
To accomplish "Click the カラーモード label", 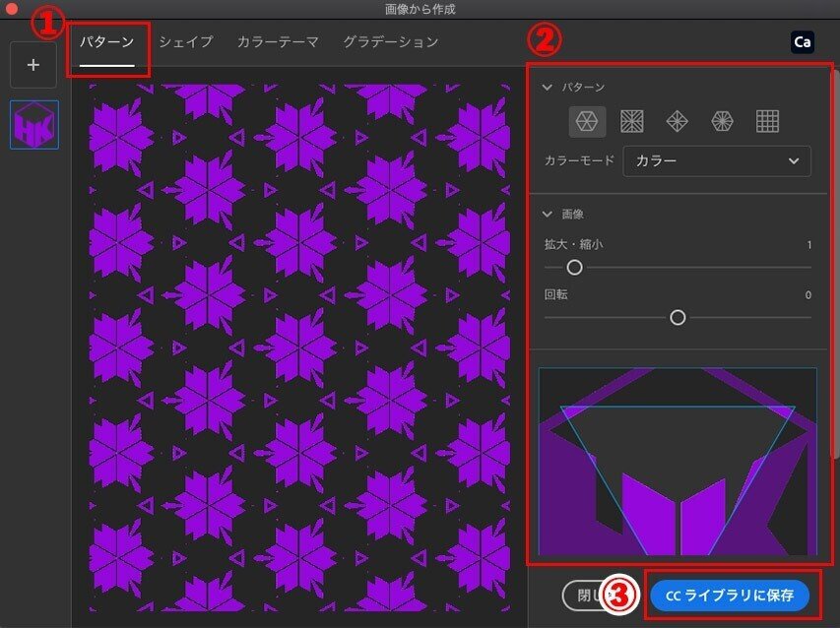I will pyautogui.click(x=579, y=160).
